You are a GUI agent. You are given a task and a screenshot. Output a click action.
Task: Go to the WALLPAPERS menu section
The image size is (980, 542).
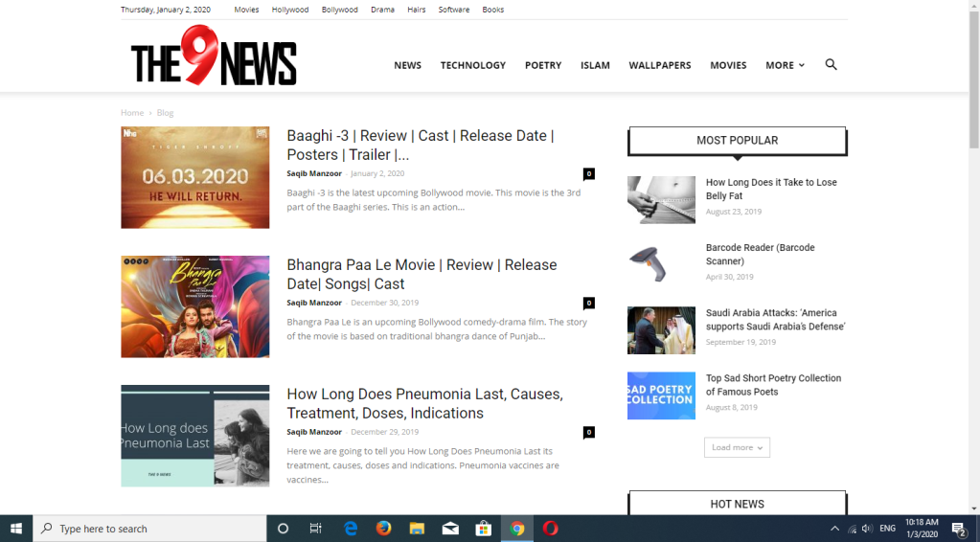659,65
